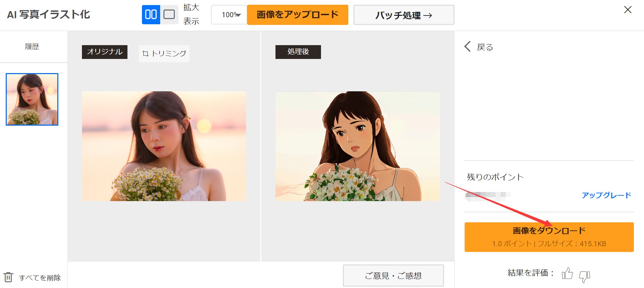Viewport: 644px width, 288px height.
Task: Open the ご意見・ご感想 feedback button
Action: (x=393, y=276)
